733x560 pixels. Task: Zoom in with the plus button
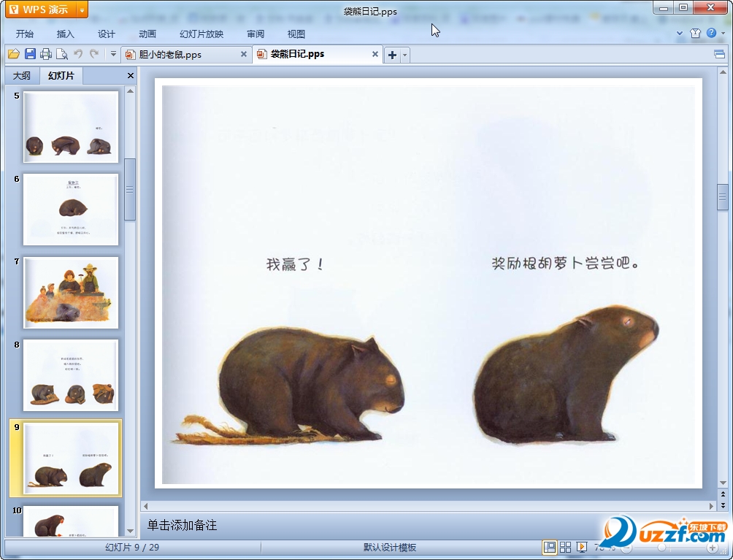(x=713, y=548)
